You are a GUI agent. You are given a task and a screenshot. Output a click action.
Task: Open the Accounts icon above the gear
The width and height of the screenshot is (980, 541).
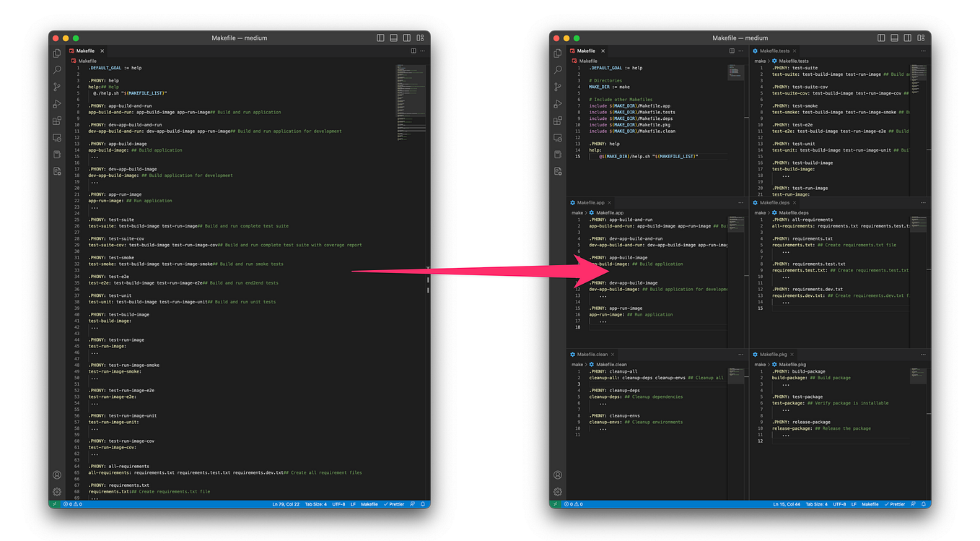click(57, 475)
